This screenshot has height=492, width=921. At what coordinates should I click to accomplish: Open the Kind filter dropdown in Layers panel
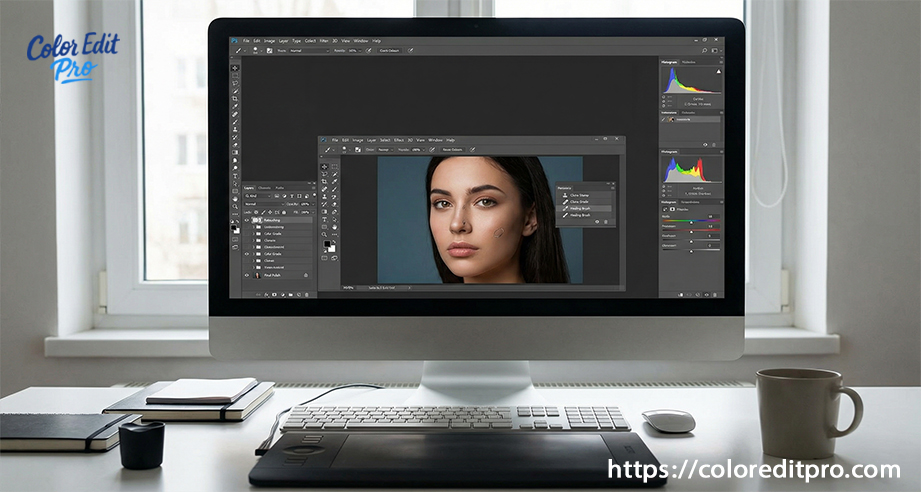click(258, 196)
